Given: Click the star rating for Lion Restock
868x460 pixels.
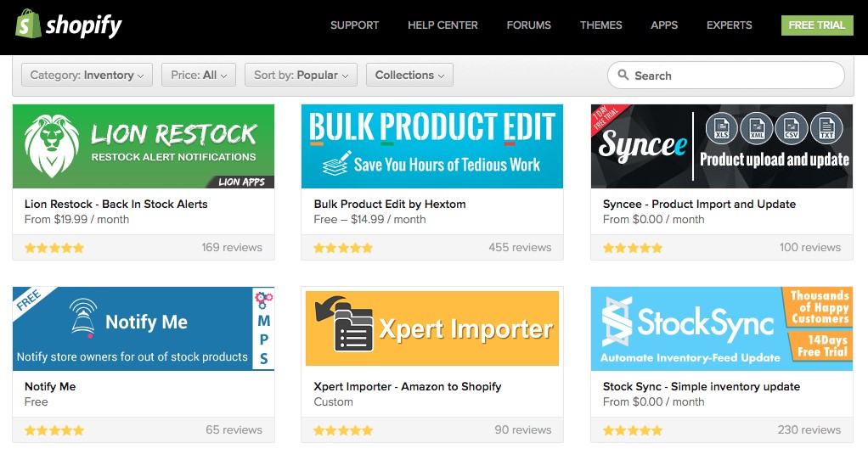Looking at the screenshot, I should pos(54,248).
